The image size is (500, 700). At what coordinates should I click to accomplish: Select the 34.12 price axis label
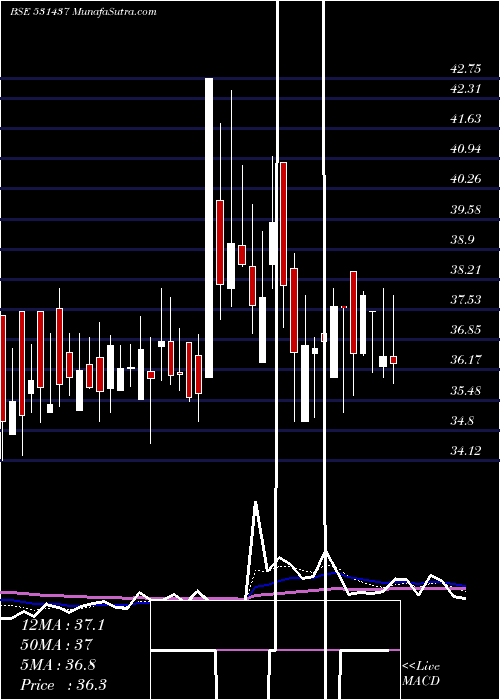pyautogui.click(x=466, y=451)
